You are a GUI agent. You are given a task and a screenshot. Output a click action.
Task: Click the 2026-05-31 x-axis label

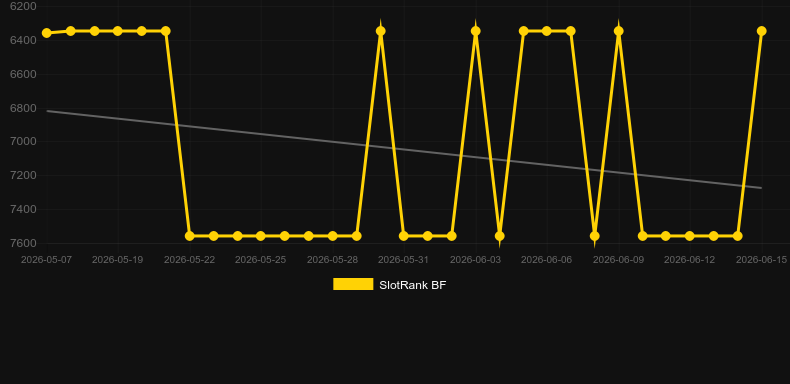[404, 260]
